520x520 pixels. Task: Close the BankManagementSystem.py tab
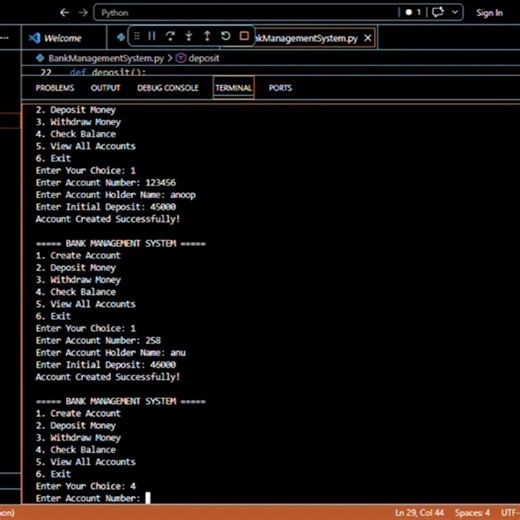(x=368, y=38)
